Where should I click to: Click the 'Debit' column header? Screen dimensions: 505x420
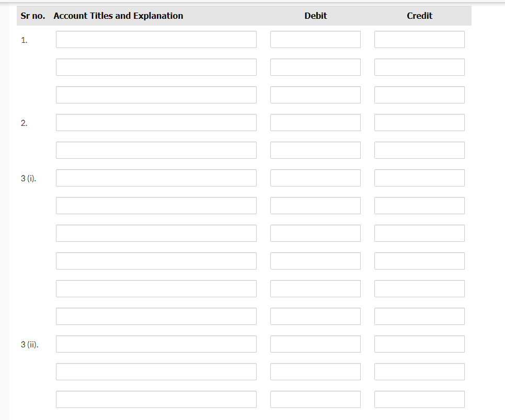tap(316, 16)
